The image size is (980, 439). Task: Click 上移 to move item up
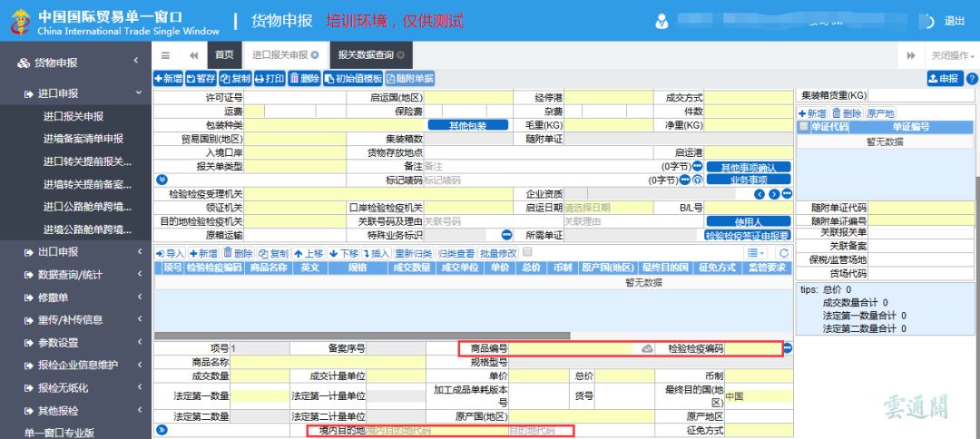[309, 253]
